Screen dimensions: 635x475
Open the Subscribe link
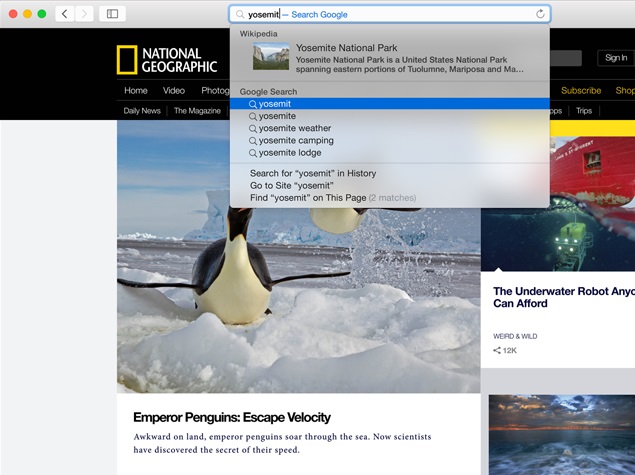(581, 91)
